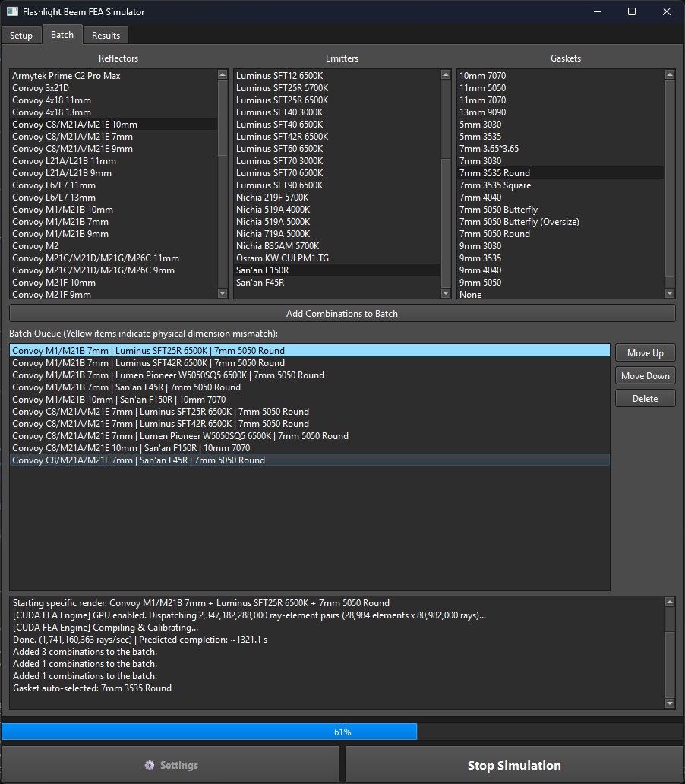Select reflector Convoy M21C/M21D/M21G/M26C 11mm

(x=113, y=258)
